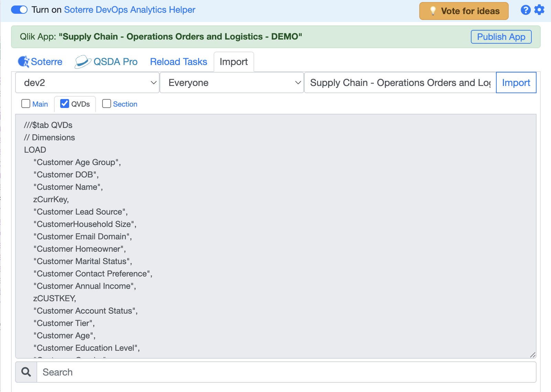
Task: Click the "Customer Name" field line
Action: pos(68,187)
